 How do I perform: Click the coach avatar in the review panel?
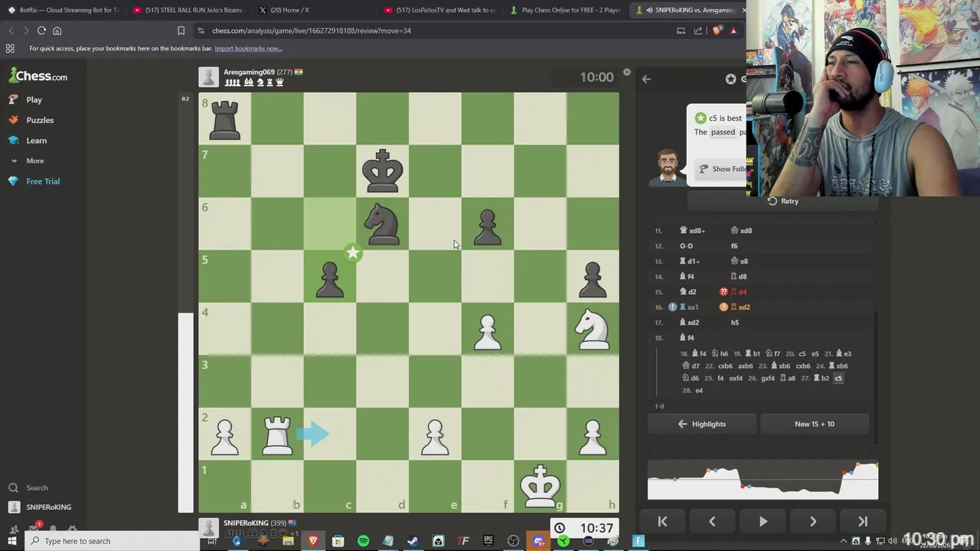point(667,168)
